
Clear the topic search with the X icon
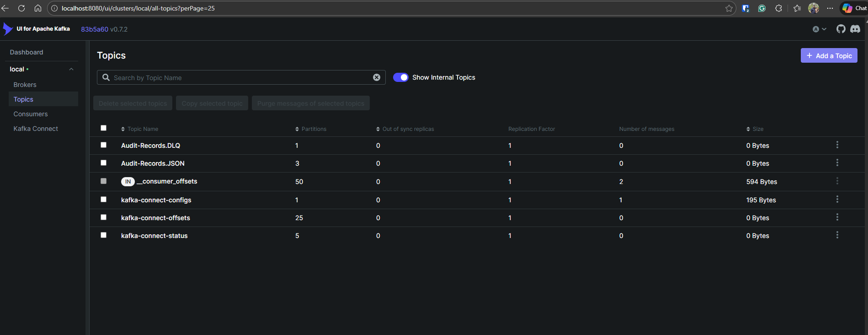[x=377, y=77]
